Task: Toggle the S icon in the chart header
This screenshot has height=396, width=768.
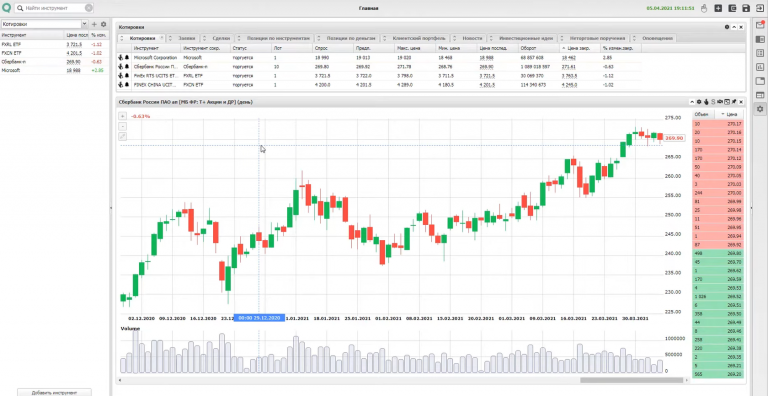Action: tap(713, 102)
